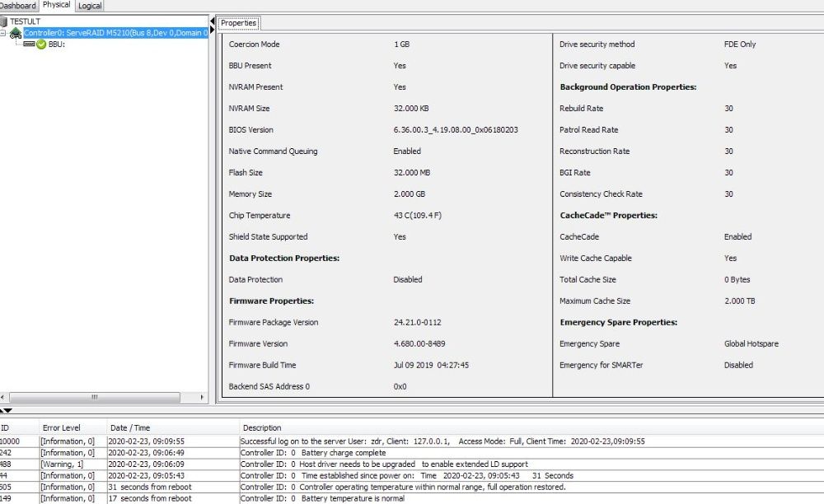824x504 pixels.
Task: Select the Properties tab
Action: [239, 23]
